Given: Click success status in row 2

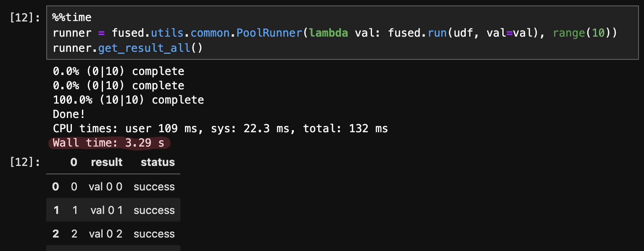Looking at the screenshot, I should [154, 234].
